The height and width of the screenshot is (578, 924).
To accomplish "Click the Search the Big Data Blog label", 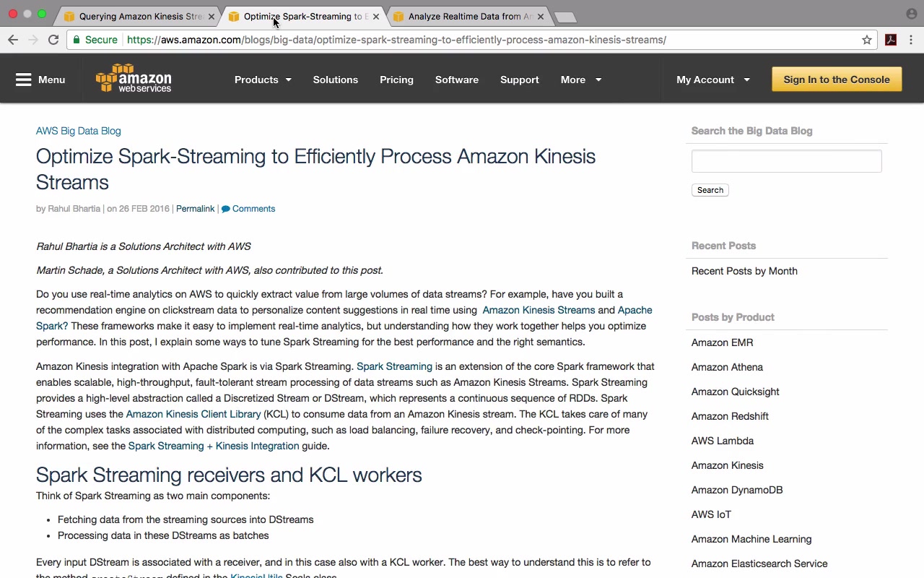I will [751, 131].
